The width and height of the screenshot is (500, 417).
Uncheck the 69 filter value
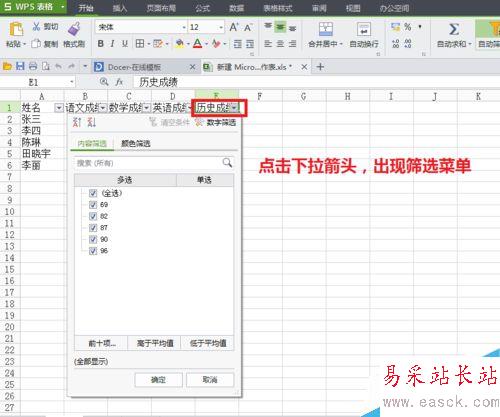[93, 205]
